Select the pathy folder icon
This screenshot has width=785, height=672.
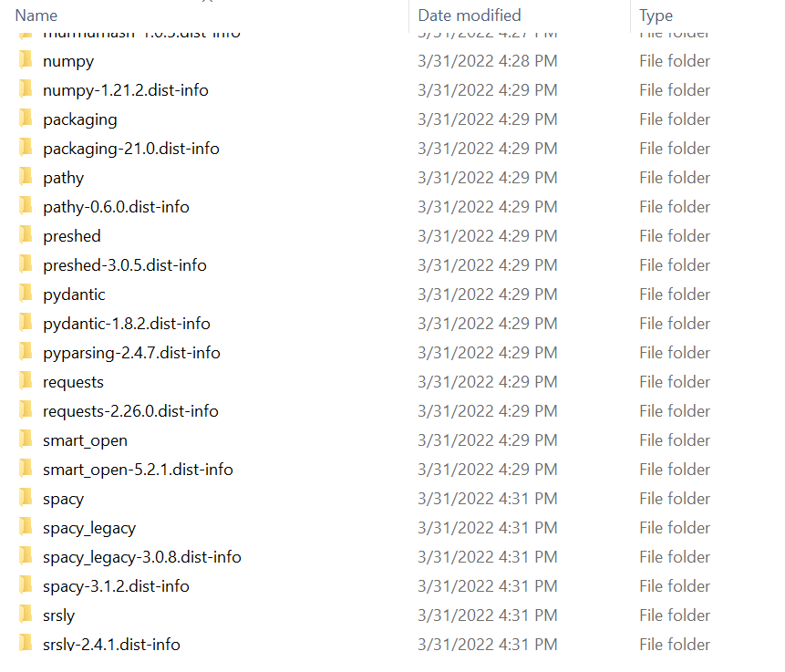[x=26, y=176]
